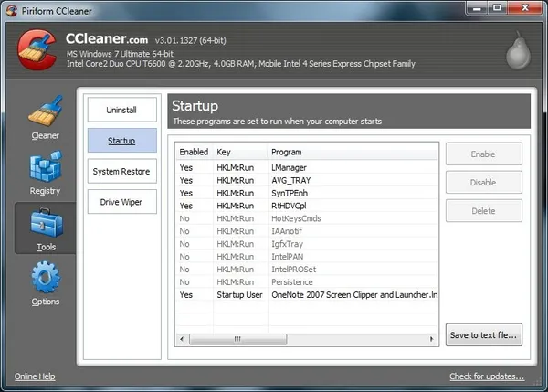Click the scrollbar right arrow

coord(432,339)
